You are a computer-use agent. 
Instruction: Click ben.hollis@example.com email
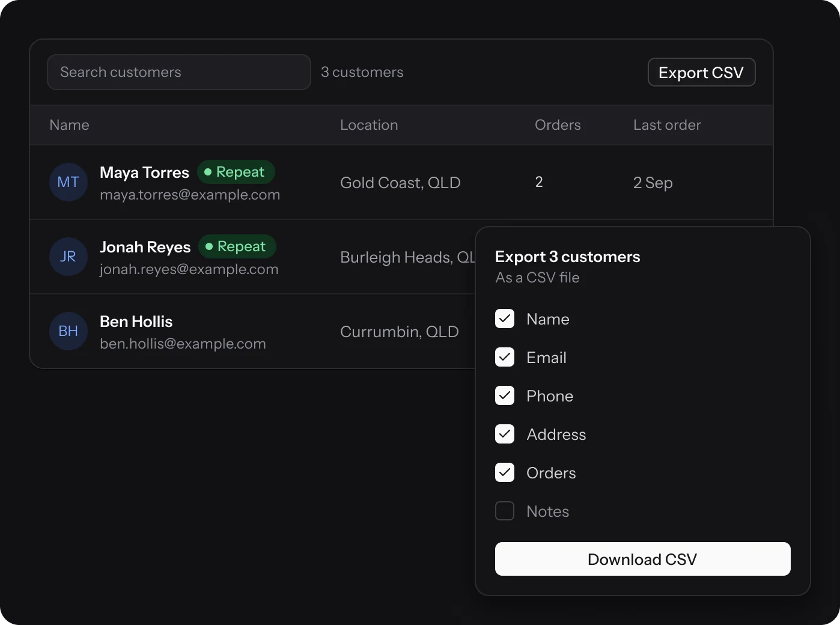(x=183, y=344)
